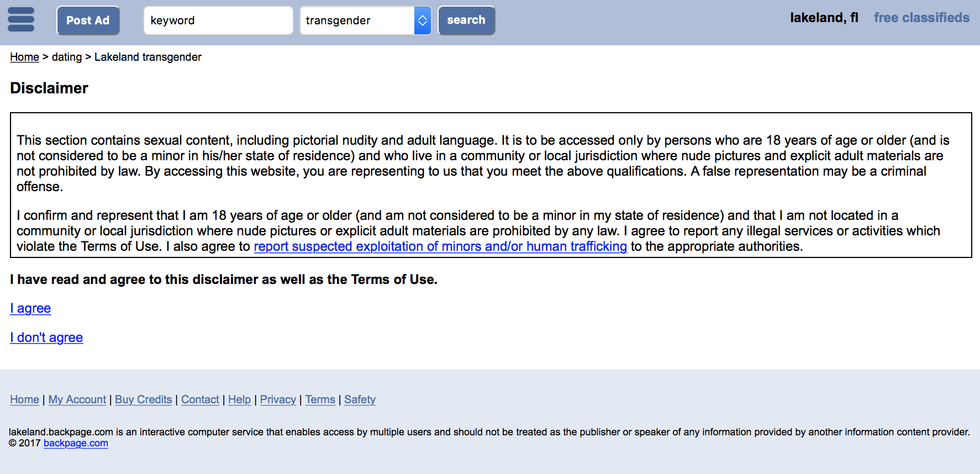This screenshot has height=474, width=980.
Task: Visit backpage.com copyright link
Action: coord(76,443)
